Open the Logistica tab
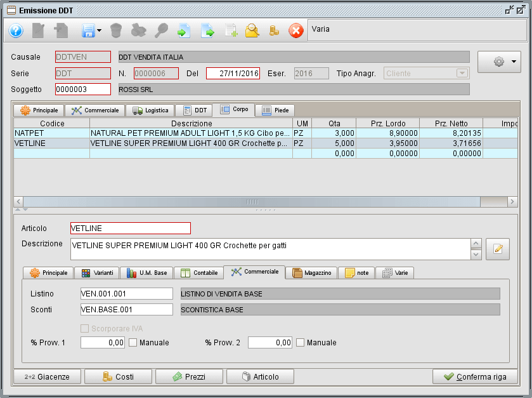This screenshot has height=398, width=532. [150, 110]
